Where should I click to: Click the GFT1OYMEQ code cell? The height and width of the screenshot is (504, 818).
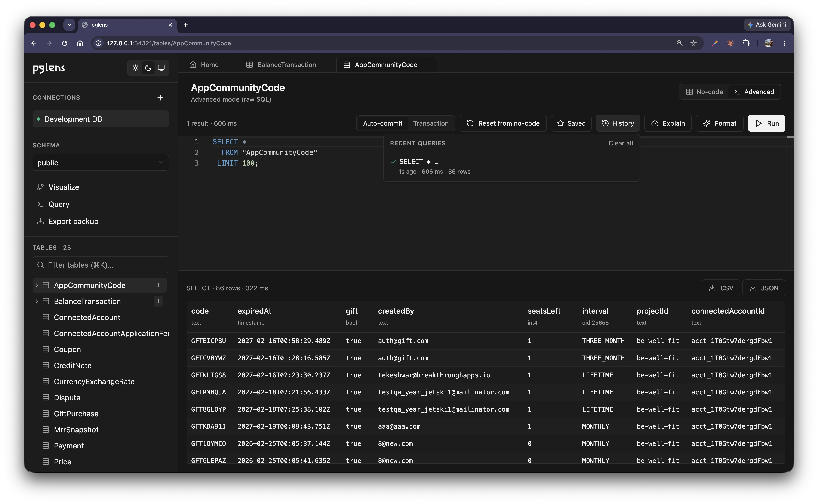tap(208, 443)
